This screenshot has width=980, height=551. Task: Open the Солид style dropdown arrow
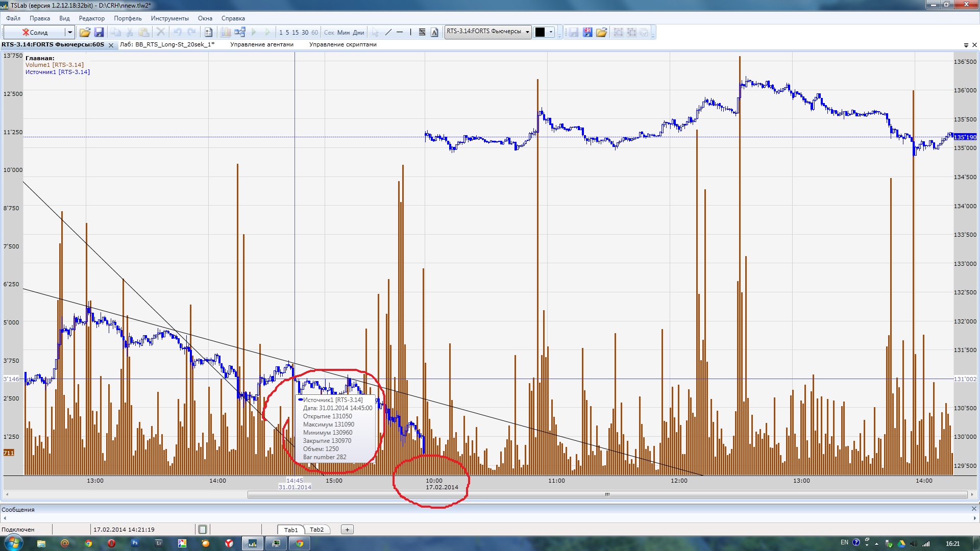coord(69,32)
